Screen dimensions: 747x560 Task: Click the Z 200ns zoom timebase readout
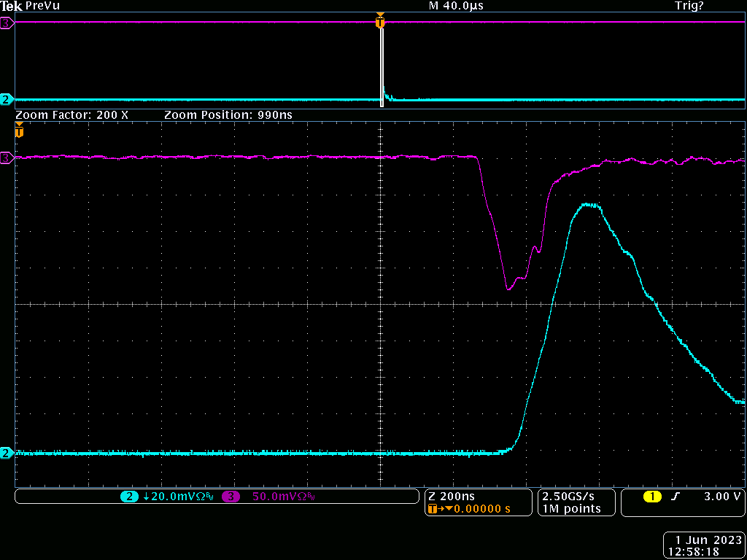pyautogui.click(x=454, y=496)
